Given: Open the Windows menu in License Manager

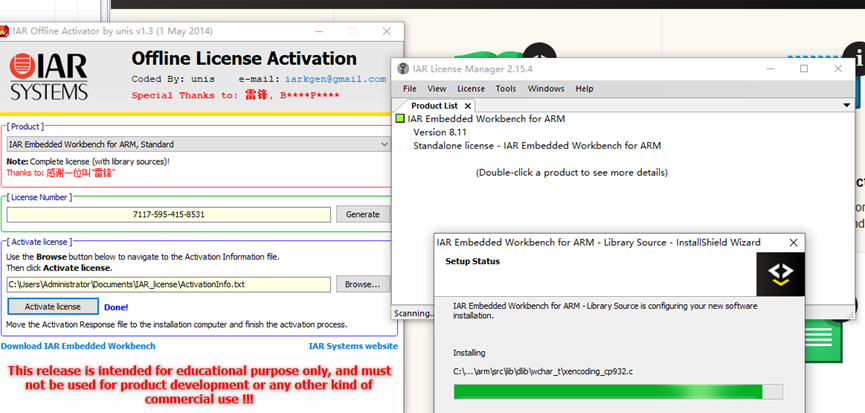Looking at the screenshot, I should point(546,89).
